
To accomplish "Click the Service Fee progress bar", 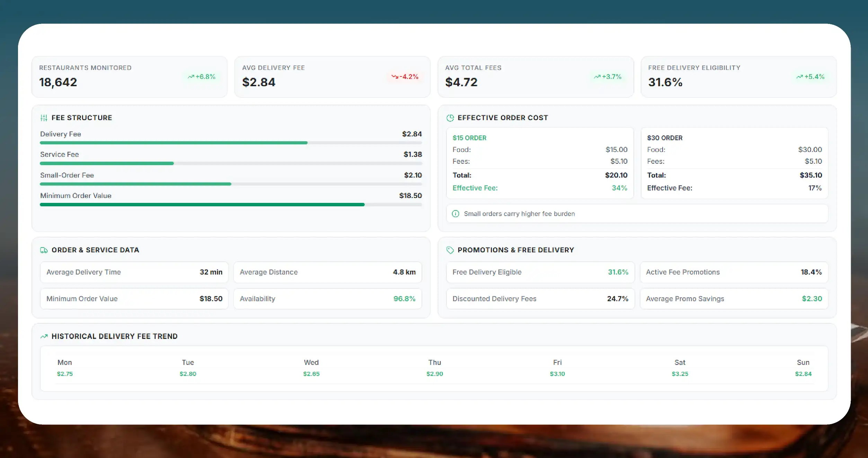I will (x=231, y=163).
